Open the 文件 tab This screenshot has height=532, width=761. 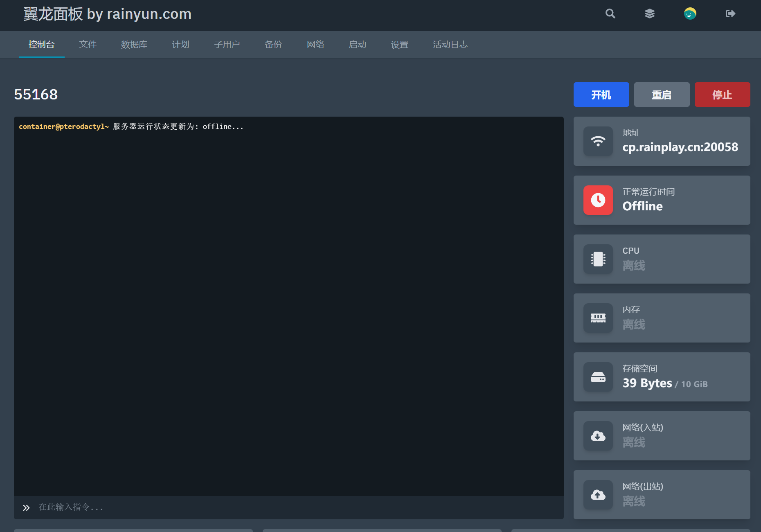(x=88, y=44)
